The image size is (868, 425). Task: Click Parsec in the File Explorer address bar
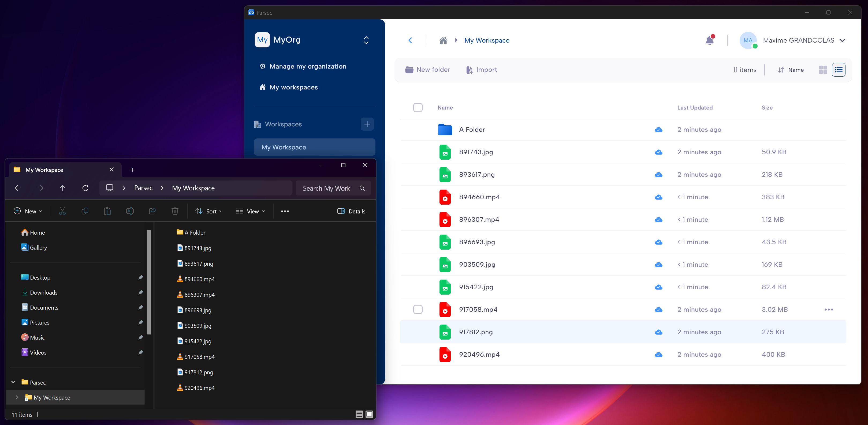click(x=143, y=188)
